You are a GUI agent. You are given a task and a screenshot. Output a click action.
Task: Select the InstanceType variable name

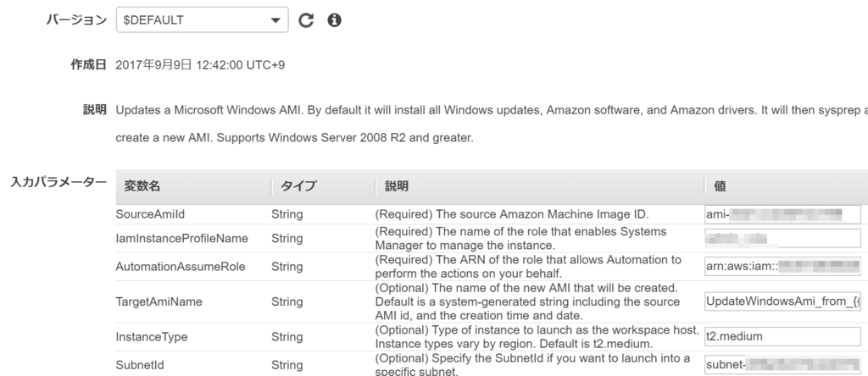coord(151,337)
